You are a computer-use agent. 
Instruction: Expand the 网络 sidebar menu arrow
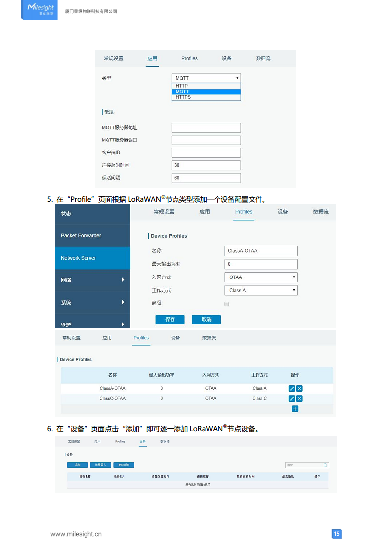coord(123,280)
